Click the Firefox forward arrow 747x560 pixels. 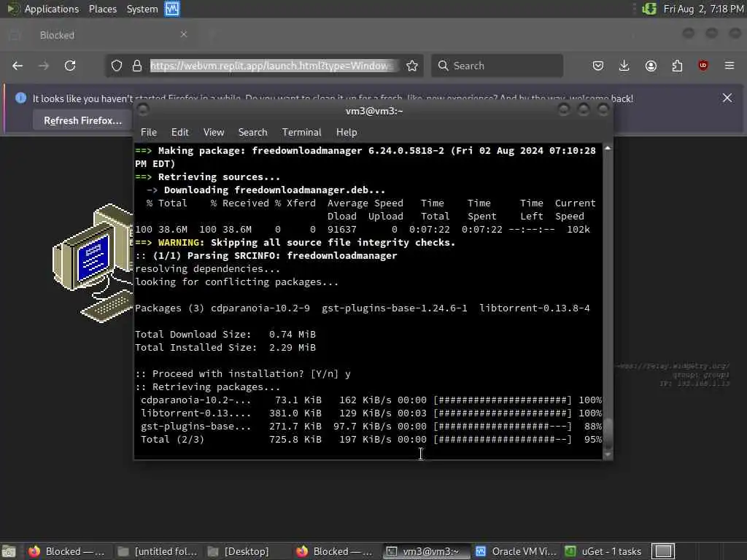click(44, 66)
